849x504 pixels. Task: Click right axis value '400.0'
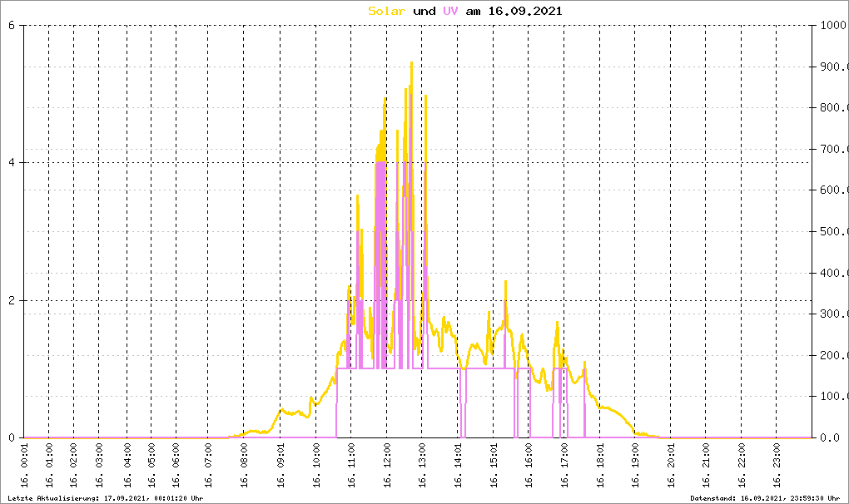832,273
